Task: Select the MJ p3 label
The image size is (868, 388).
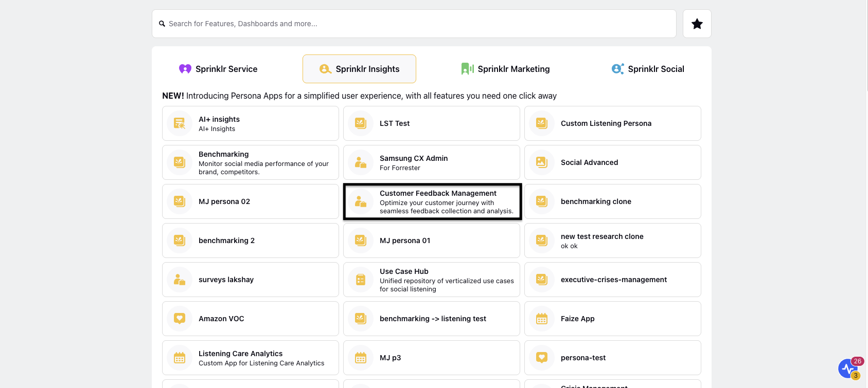Action: coord(390,358)
